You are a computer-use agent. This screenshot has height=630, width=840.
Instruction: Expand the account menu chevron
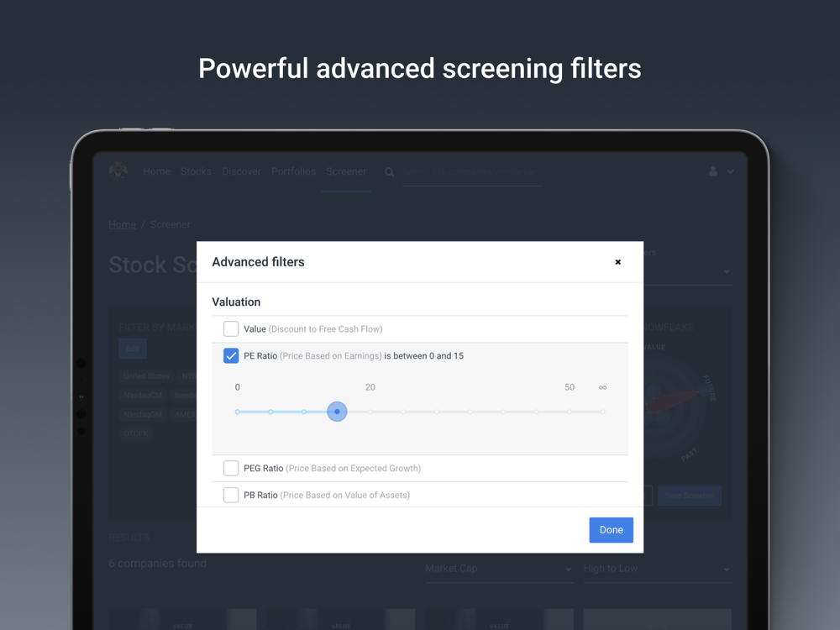click(x=731, y=171)
